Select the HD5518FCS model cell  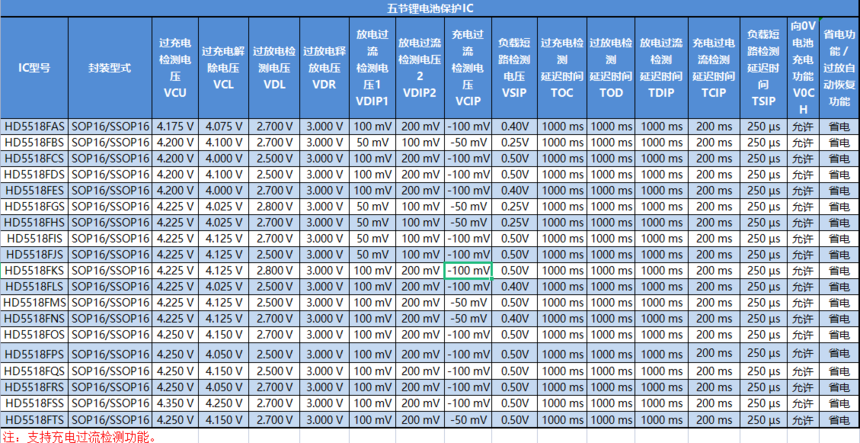pos(35,158)
